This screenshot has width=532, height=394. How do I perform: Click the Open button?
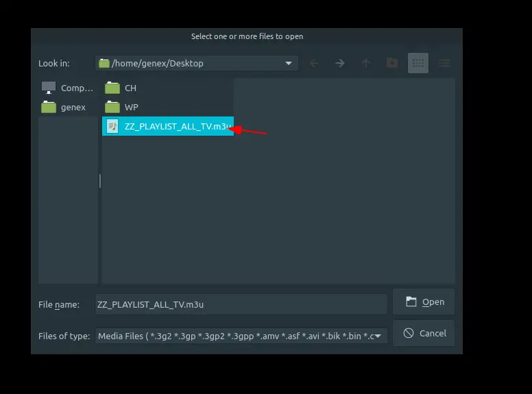point(424,301)
